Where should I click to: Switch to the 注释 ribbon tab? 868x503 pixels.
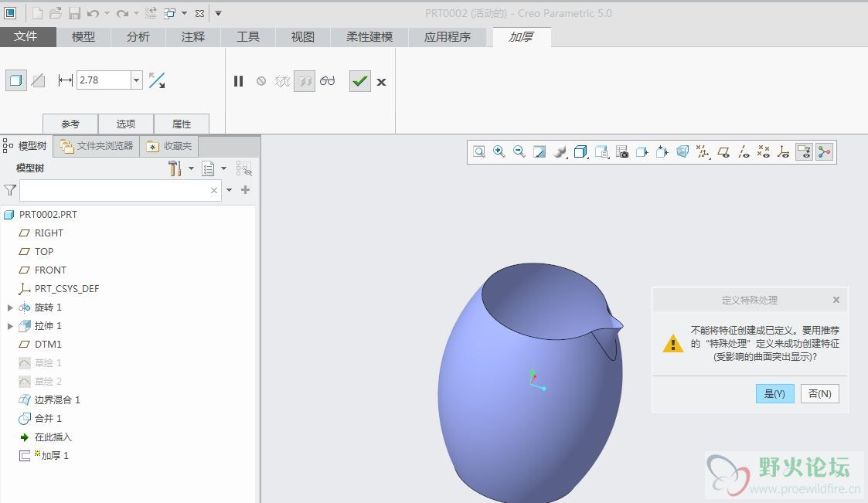point(193,36)
